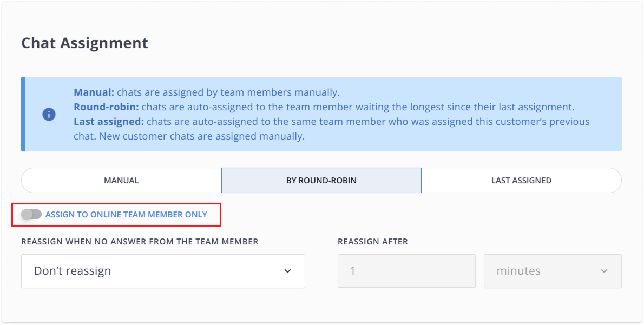Expand the minutes unit dropdown
This screenshot has height=325, width=644.
point(553,271)
